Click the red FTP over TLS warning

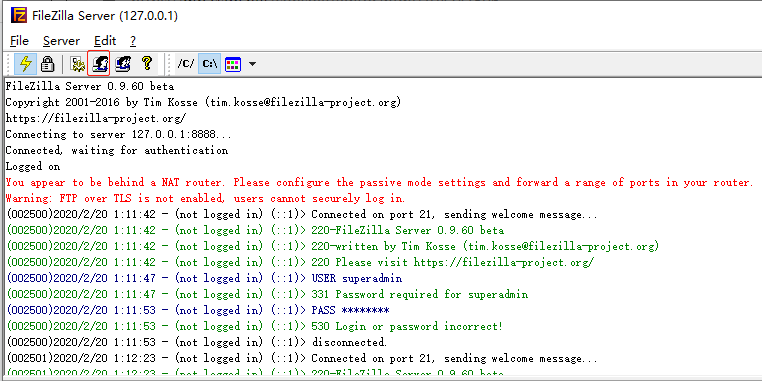coord(205,198)
